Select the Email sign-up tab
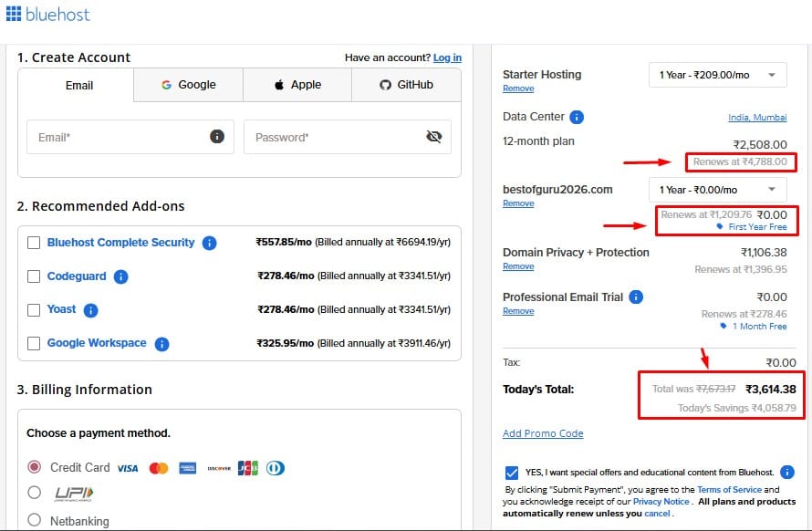Screen dimensions: 812x531 tap(76, 86)
